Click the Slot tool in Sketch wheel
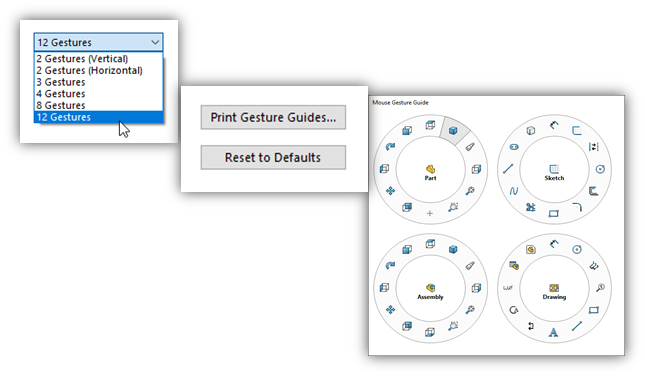Viewport: 645px width, 376px height. point(514,147)
